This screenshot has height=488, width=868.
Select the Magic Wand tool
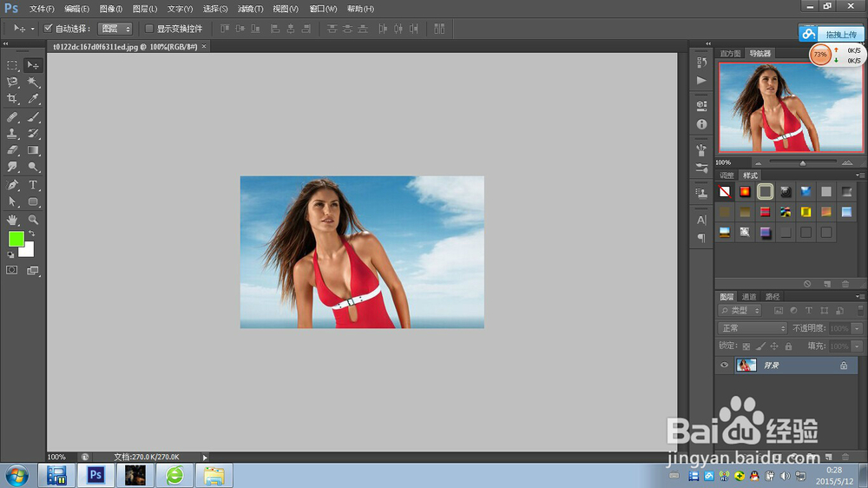[33, 82]
